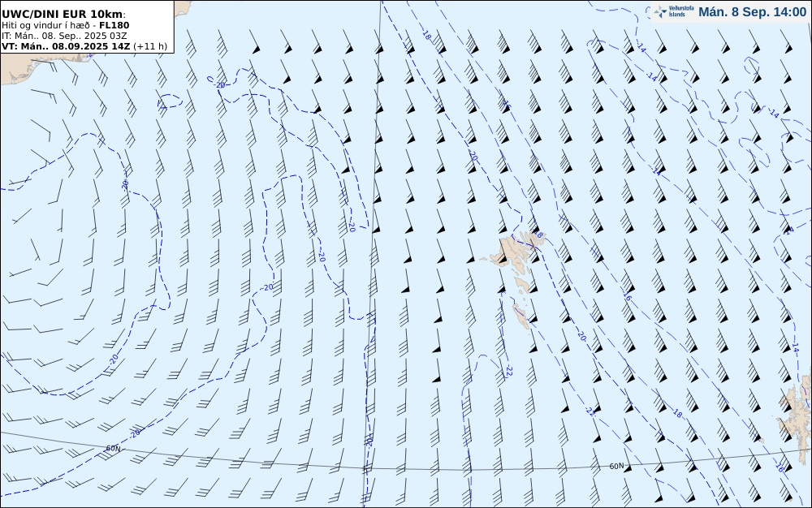Click the Veðurstofa Íslands logo

tap(674, 11)
